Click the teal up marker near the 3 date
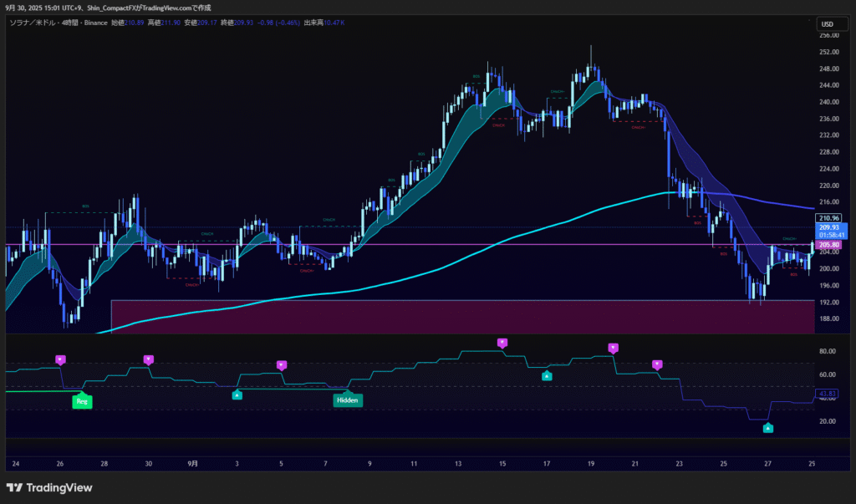Viewport: 856px width, 504px height. 237,395
